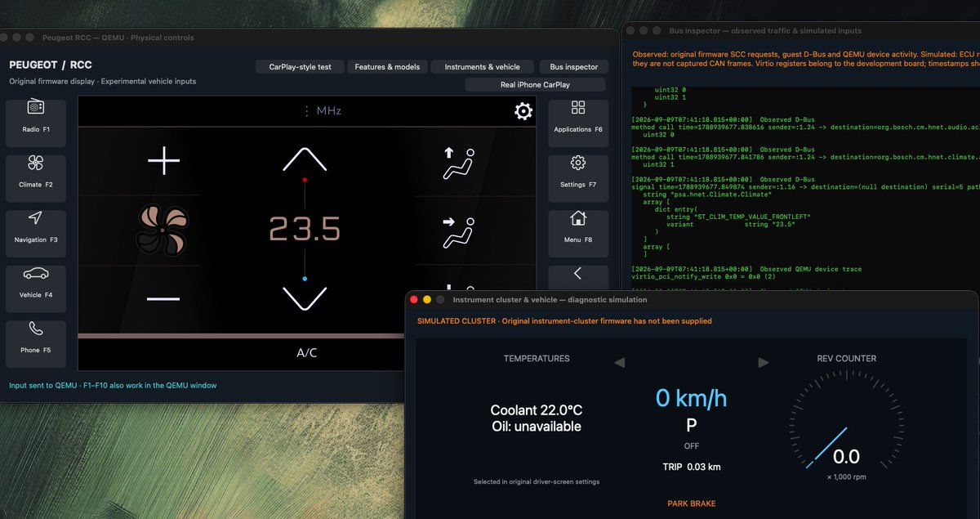Click the virtio_pci_notify_write log line

(x=702, y=276)
